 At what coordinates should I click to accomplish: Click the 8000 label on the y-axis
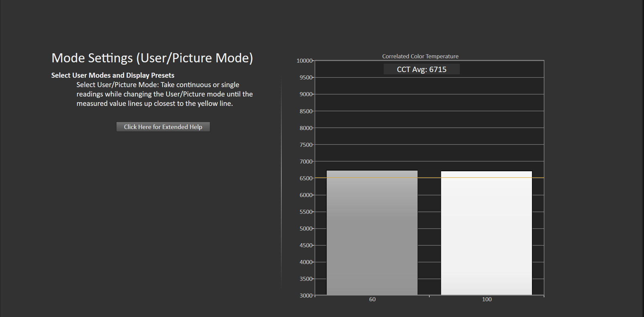click(306, 128)
